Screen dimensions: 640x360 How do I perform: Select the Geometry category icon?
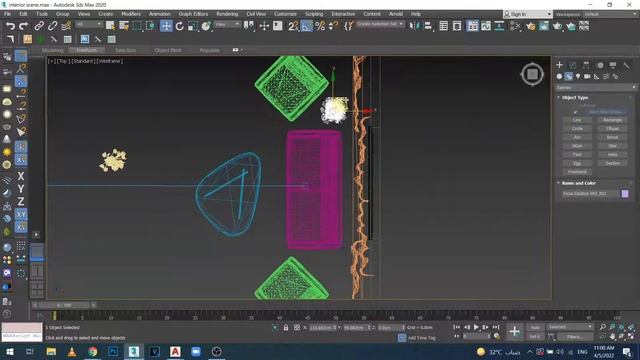tap(559, 76)
